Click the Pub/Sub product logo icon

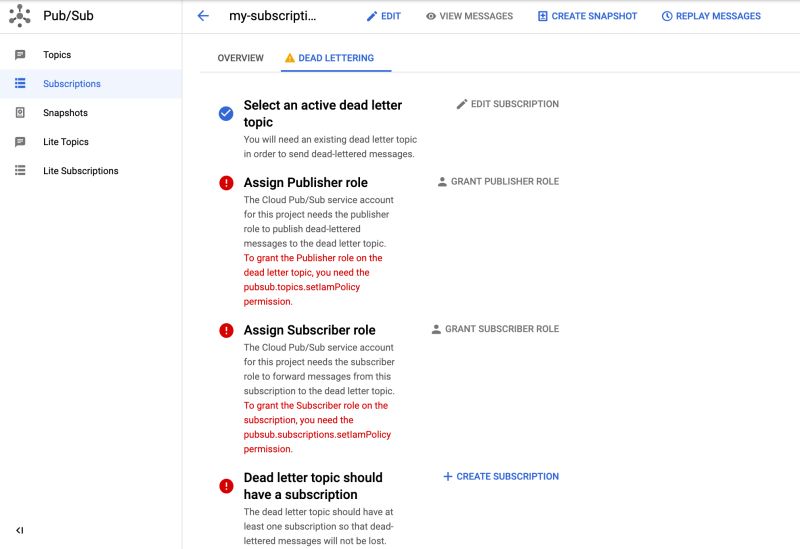pyautogui.click(x=19, y=16)
